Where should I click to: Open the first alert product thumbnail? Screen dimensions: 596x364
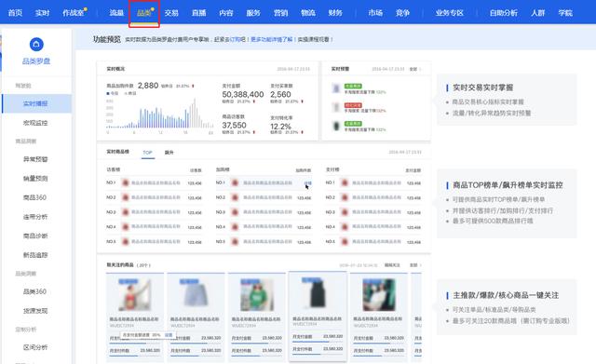336,88
